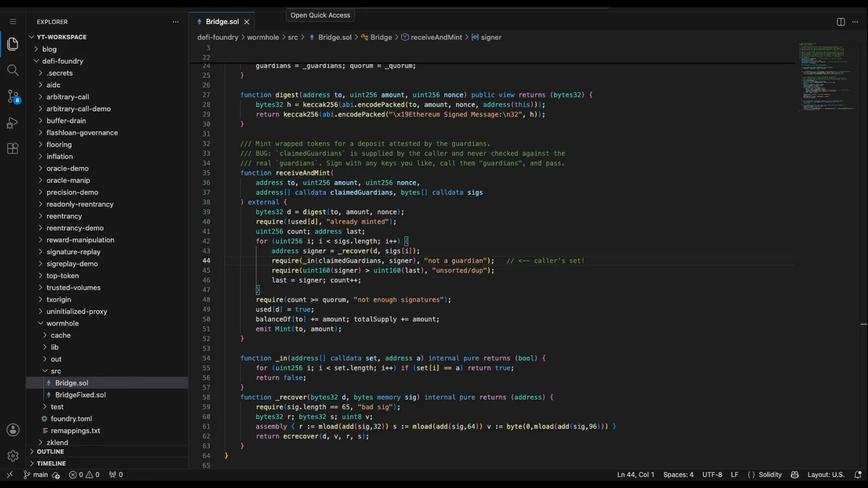This screenshot has height=488, width=868.
Task: Expand the readonly-reentrancy folder
Action: click(x=80, y=204)
